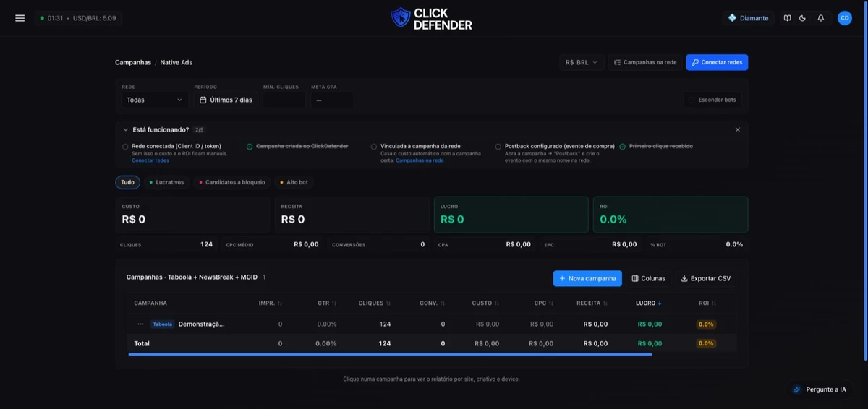
Task: Follow the blue 'Campanhas na rede' checklist link
Action: tap(420, 160)
